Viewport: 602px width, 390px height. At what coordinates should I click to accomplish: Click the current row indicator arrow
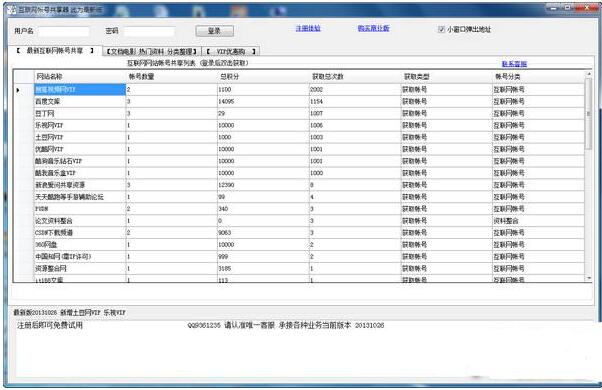point(18,90)
